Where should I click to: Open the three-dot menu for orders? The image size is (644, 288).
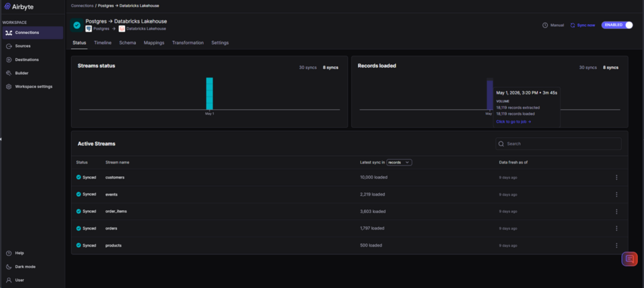[x=616, y=228]
